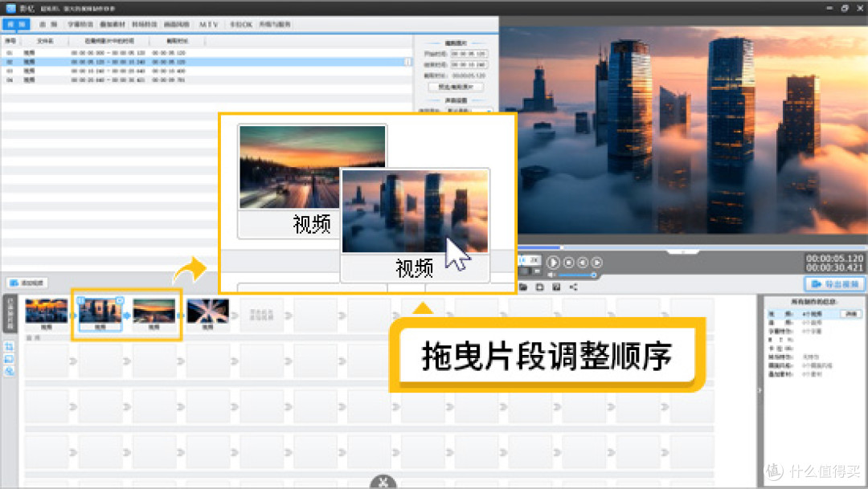868x489 pixels.
Task: Switch to the 叠加素材 tab
Action: pos(113,24)
